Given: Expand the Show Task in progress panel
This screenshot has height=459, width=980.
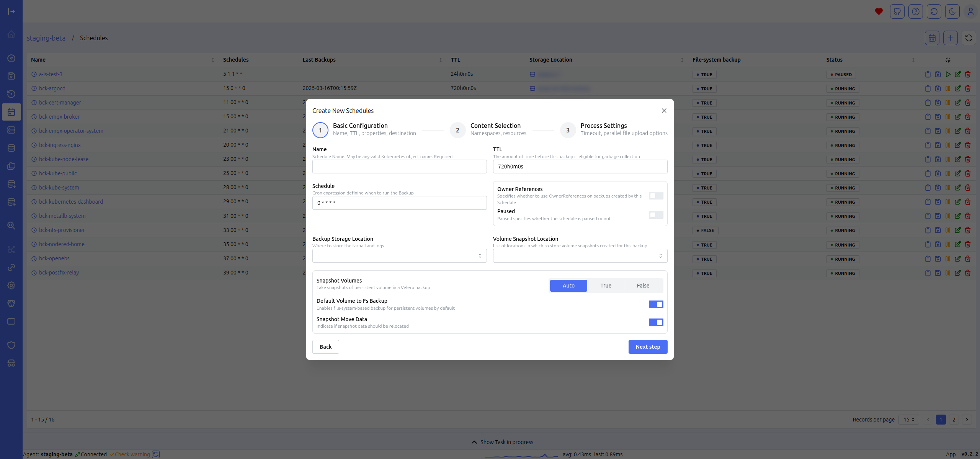Looking at the screenshot, I should tap(502, 442).
